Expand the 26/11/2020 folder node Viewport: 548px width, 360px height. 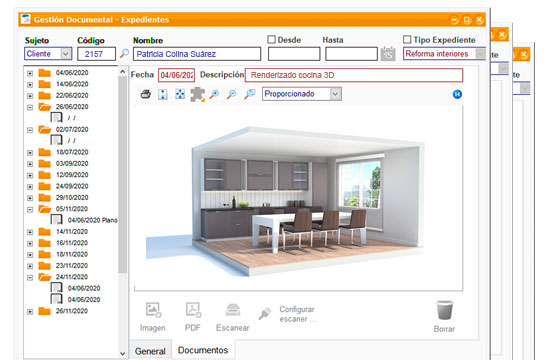[30, 311]
